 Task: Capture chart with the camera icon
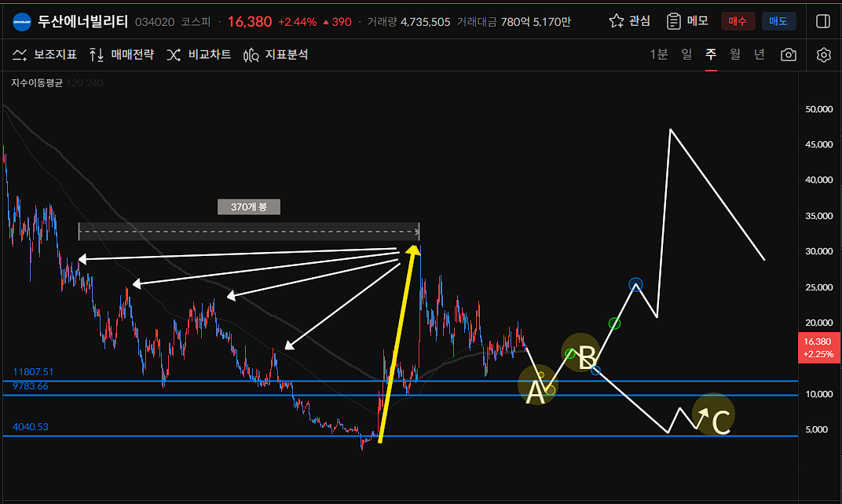click(x=789, y=55)
